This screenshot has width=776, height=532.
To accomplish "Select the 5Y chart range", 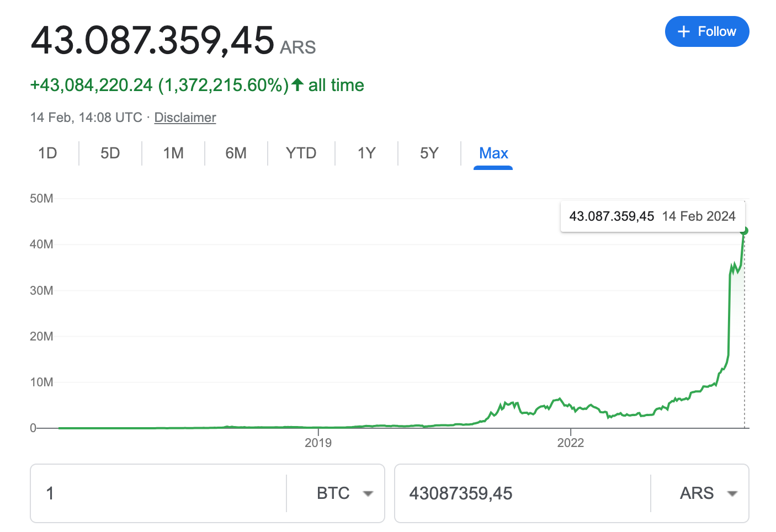I will click(x=429, y=153).
